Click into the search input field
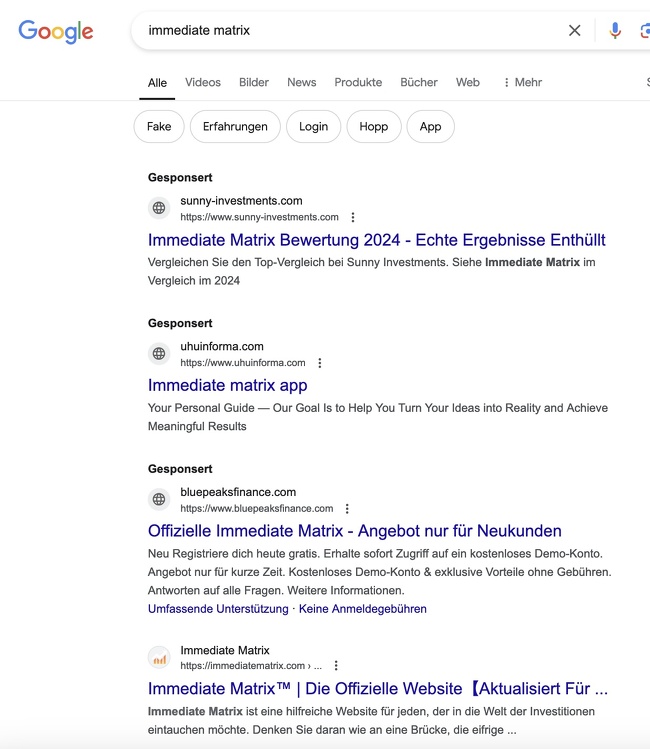 pos(350,31)
